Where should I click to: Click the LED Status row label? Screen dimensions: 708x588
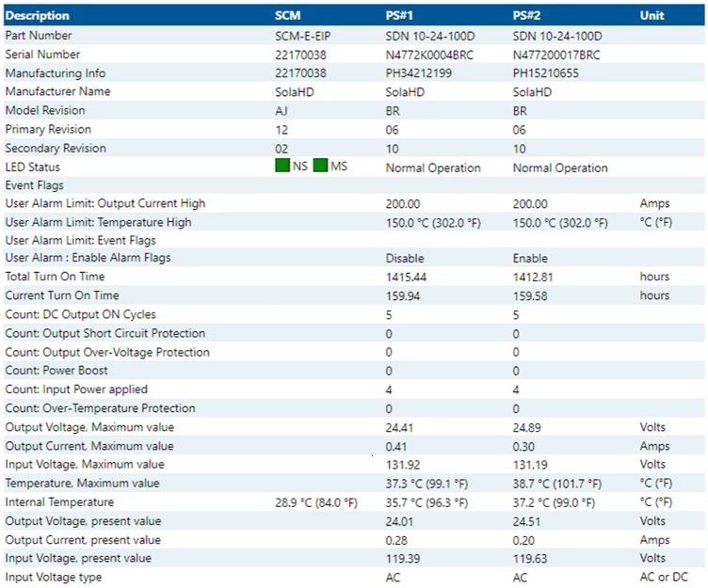click(33, 167)
